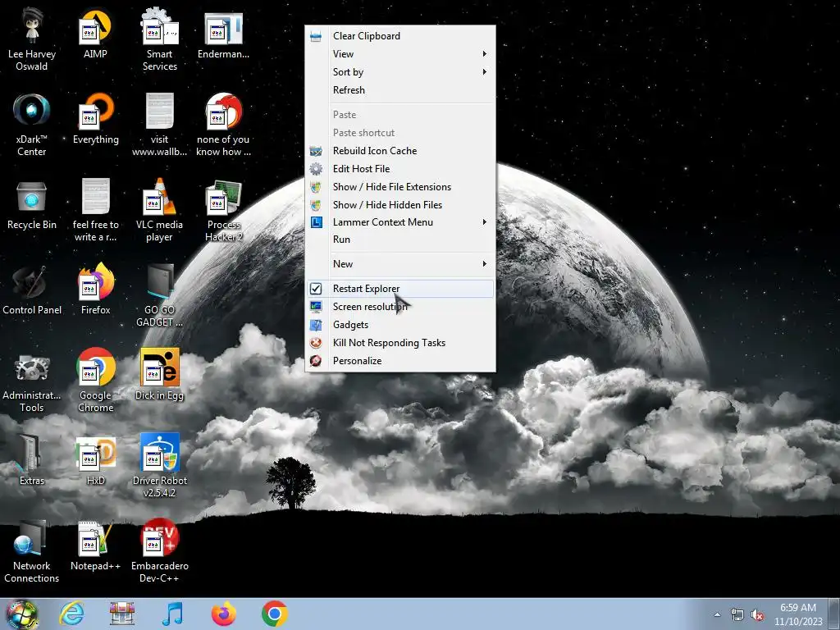The height and width of the screenshot is (630, 840).
Task: Choose Rebuild Icon Cache
Action: [x=400, y=151]
